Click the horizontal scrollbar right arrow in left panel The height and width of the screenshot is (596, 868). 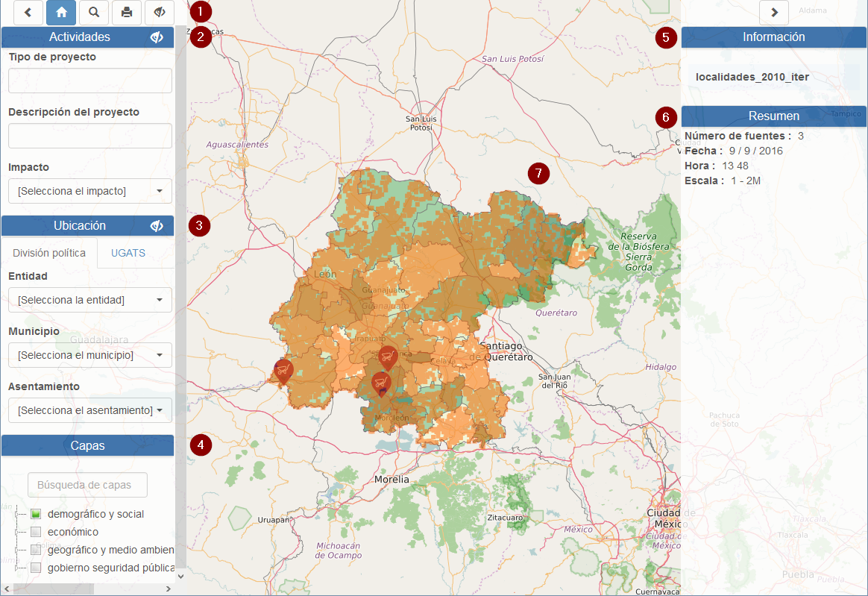tap(169, 589)
